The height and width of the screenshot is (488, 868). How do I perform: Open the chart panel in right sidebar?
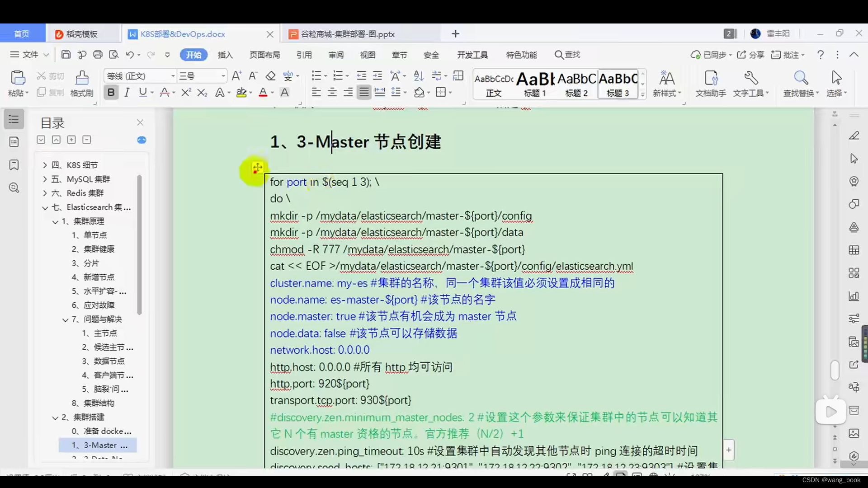point(854,296)
